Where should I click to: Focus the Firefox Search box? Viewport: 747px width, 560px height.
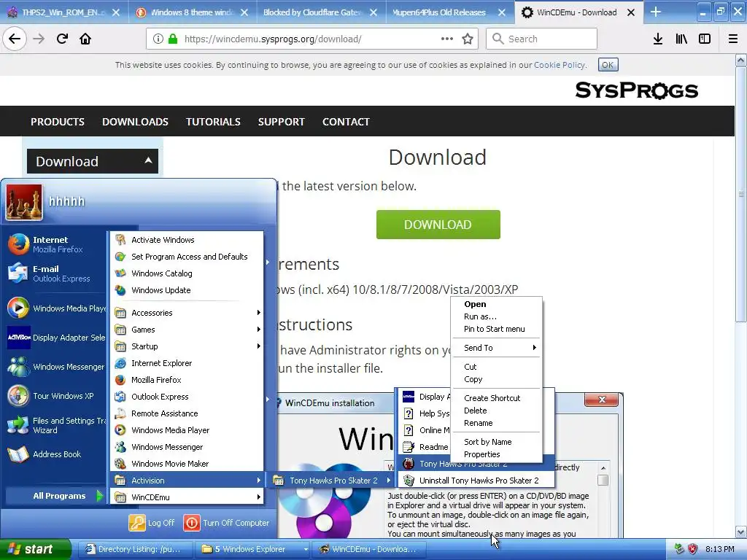(x=541, y=39)
